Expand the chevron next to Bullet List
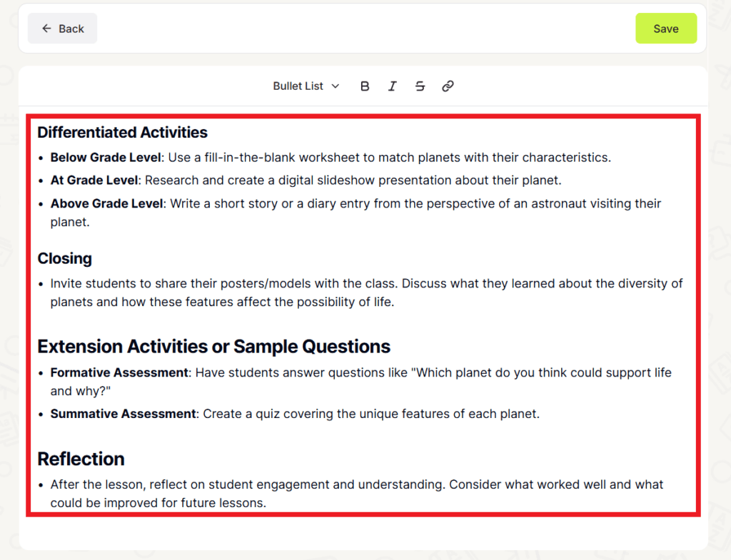 point(336,86)
